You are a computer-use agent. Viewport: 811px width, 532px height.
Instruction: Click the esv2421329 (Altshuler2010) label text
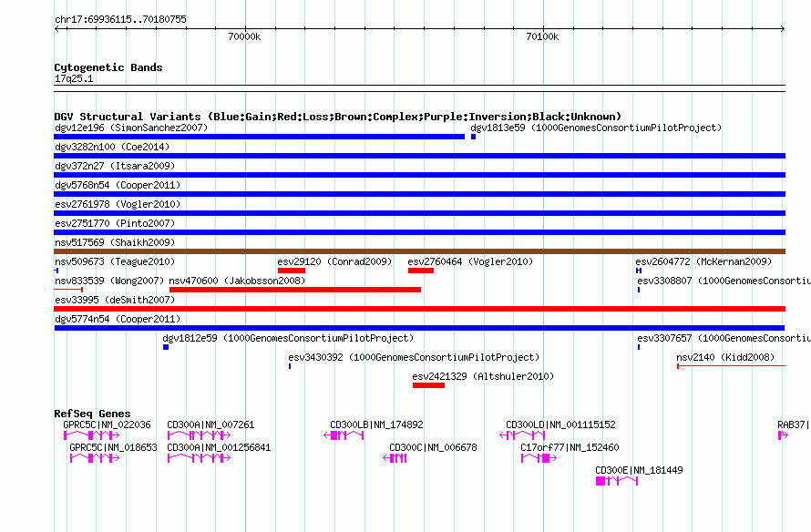click(483, 376)
